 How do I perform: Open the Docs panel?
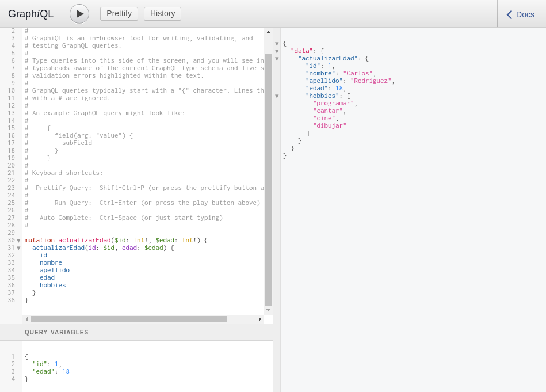tap(520, 14)
